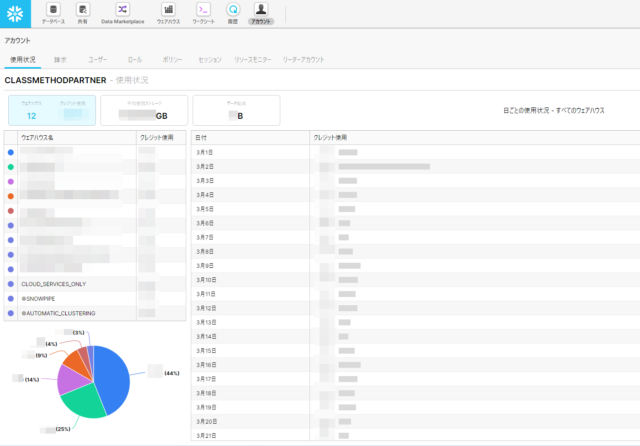This screenshot has width=640, height=446.
Task: Select the 使用状況 tab
Action: pyautogui.click(x=23, y=60)
